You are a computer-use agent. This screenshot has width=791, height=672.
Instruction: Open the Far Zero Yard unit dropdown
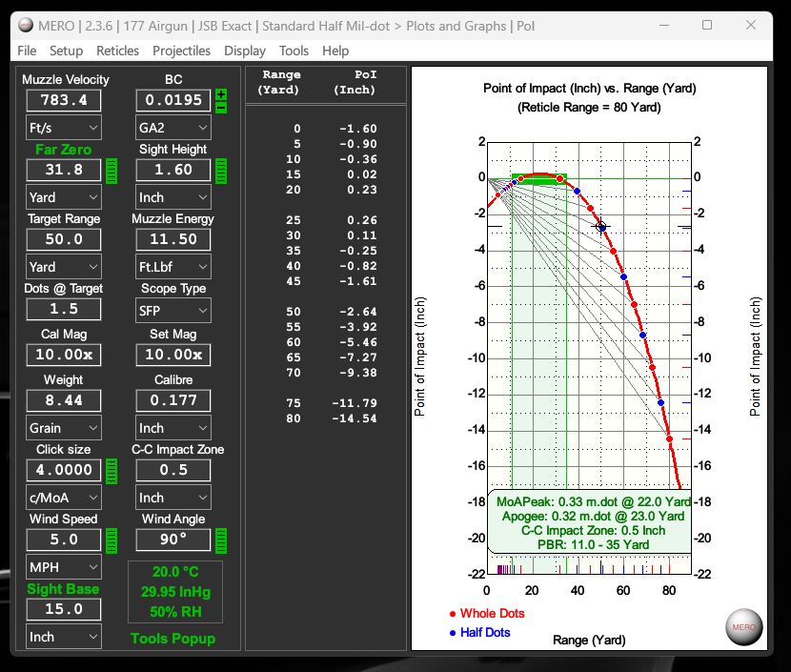tap(64, 197)
